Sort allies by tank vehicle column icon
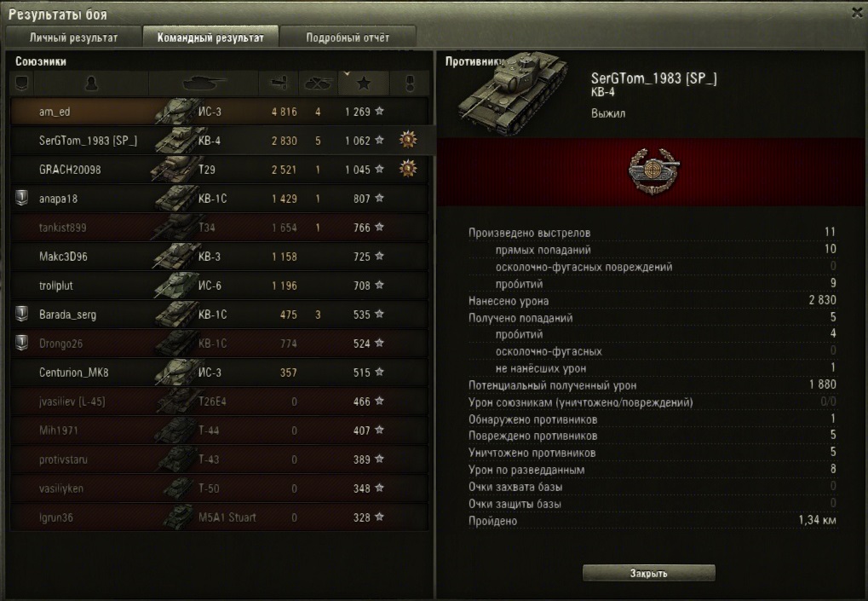This screenshot has width=868, height=601. point(204,84)
